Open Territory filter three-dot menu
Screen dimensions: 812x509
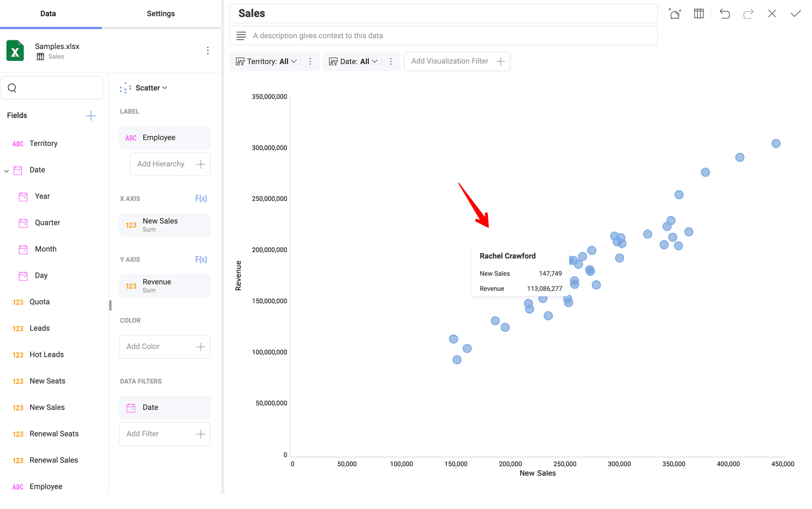pos(310,61)
